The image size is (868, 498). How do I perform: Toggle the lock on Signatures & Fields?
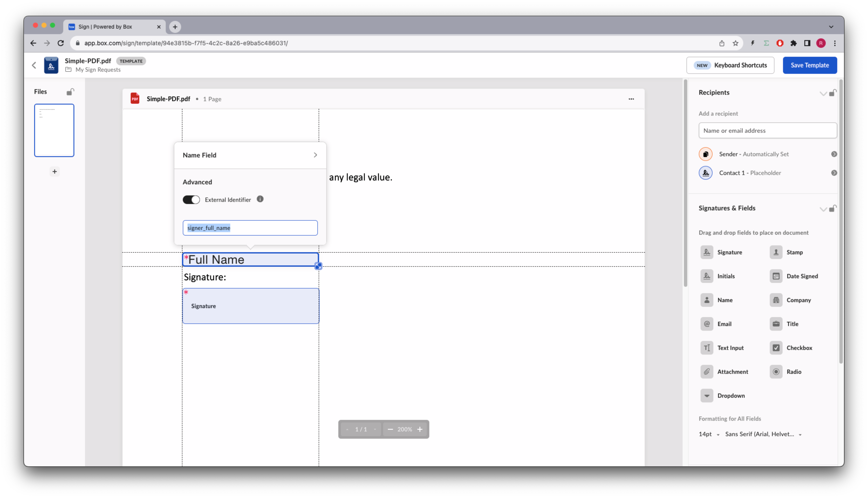pyautogui.click(x=833, y=209)
